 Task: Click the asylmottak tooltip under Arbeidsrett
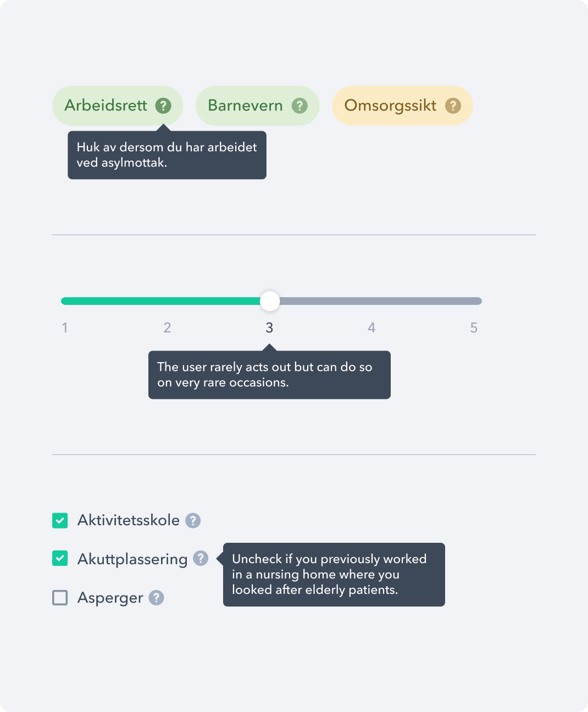pyautogui.click(x=167, y=155)
